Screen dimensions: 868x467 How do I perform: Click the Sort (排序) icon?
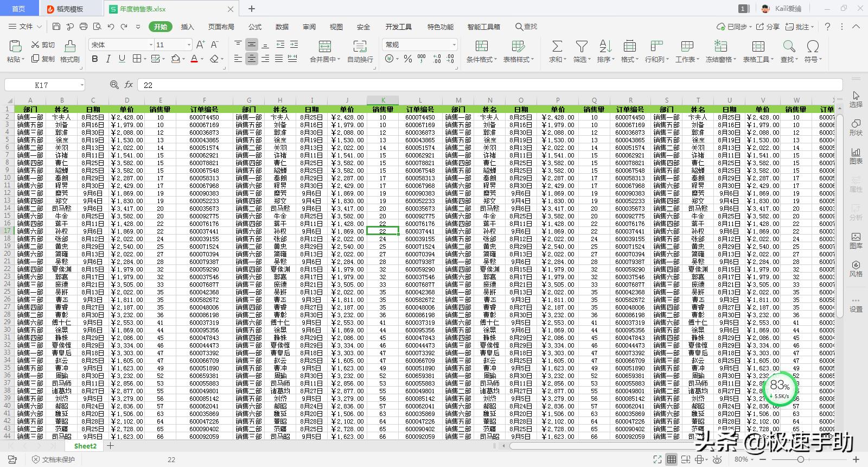(x=605, y=47)
